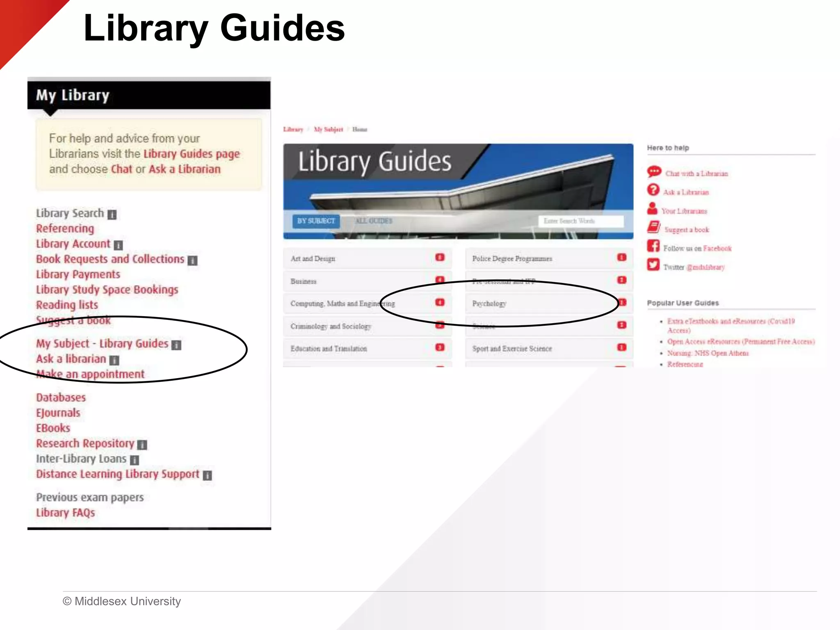Screen dimensions: 840x630
Task: Open the Police Degree Programmes guide
Action: (549, 258)
